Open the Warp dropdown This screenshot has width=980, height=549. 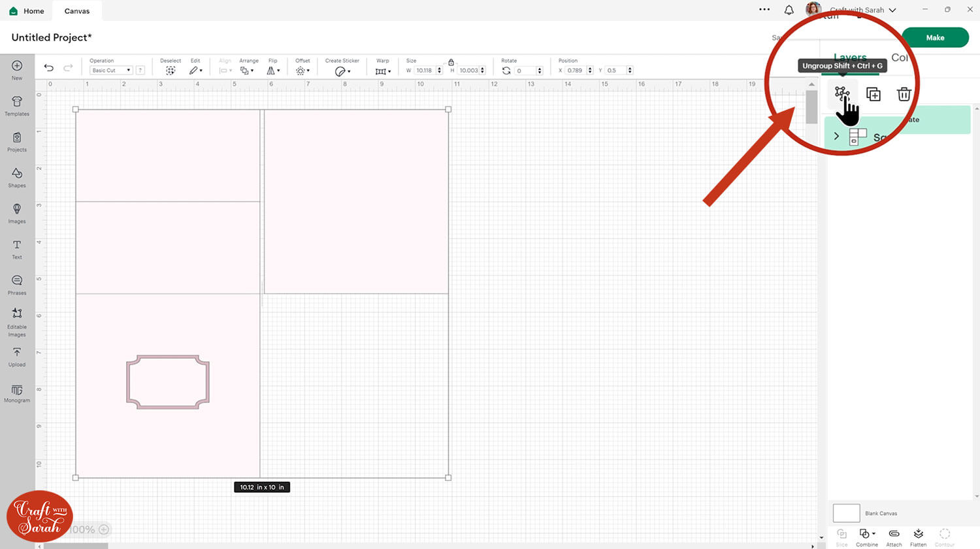pos(383,71)
